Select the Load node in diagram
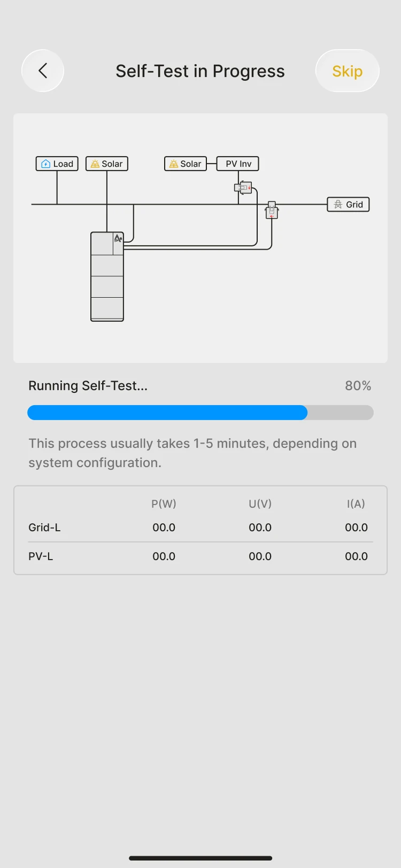Image resolution: width=401 pixels, height=868 pixels. tap(57, 164)
